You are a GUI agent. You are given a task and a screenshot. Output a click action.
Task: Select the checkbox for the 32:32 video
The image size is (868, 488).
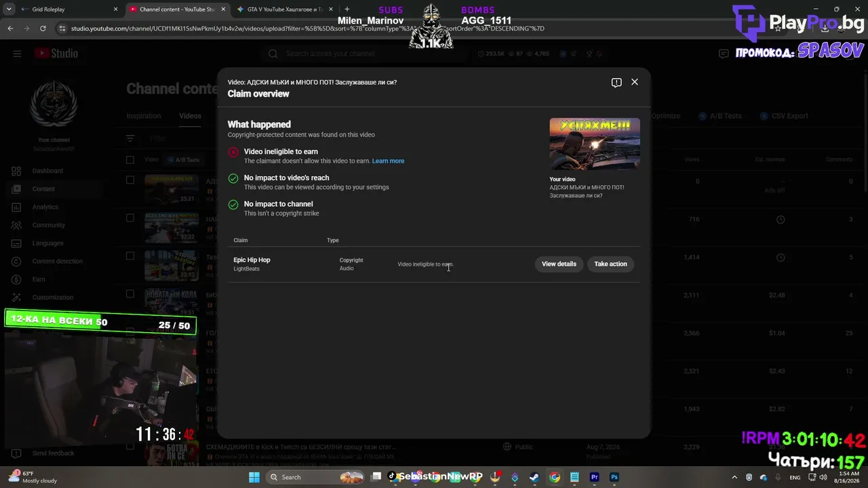tap(130, 218)
